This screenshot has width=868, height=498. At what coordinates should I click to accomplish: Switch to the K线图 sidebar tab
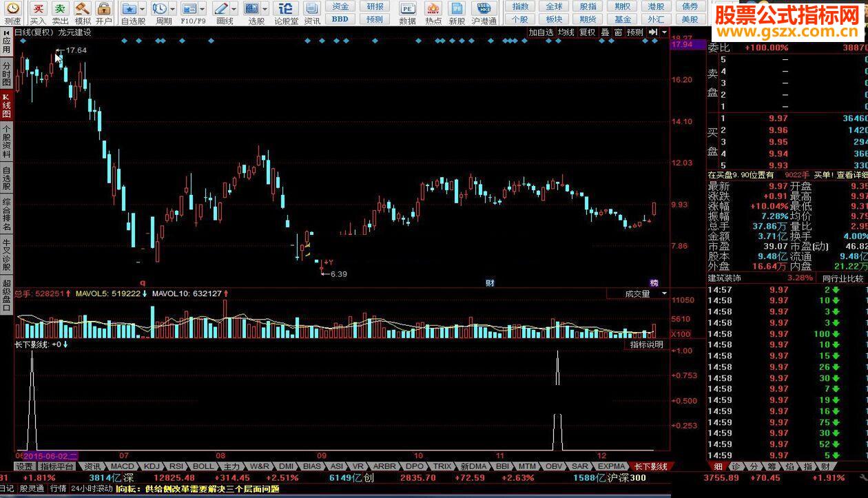click(6, 106)
